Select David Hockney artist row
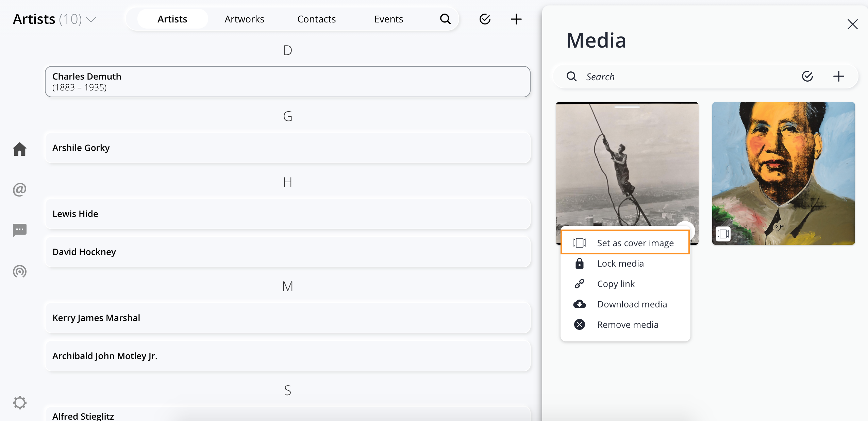Image resolution: width=868 pixels, height=421 pixels. [287, 252]
